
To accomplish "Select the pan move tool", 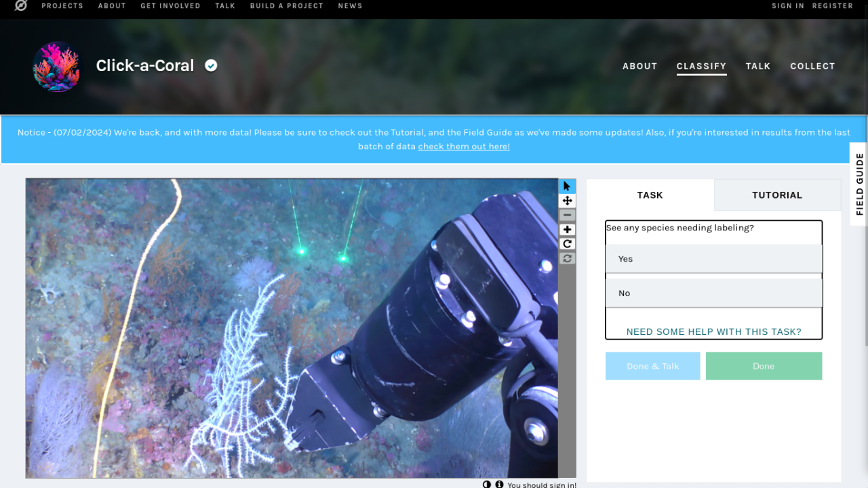I will pos(567,201).
